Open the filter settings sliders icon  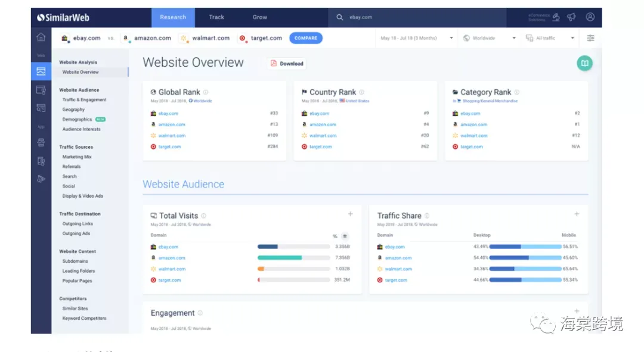tap(590, 38)
